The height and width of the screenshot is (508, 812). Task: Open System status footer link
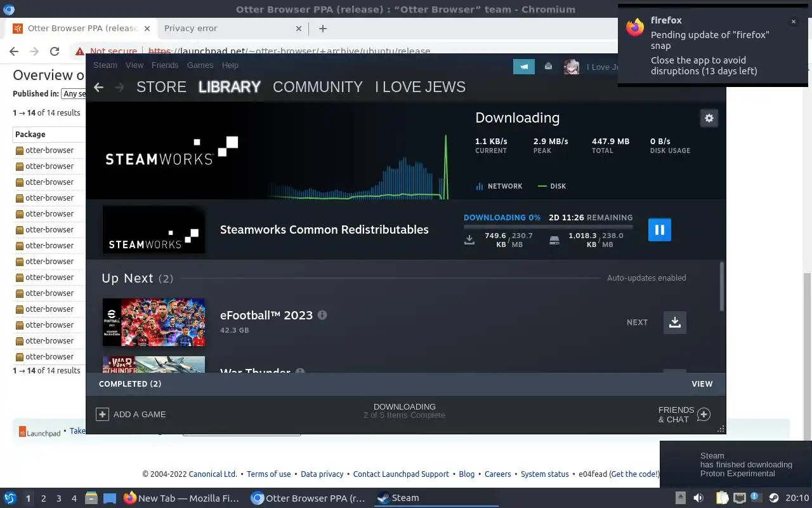pyautogui.click(x=545, y=474)
